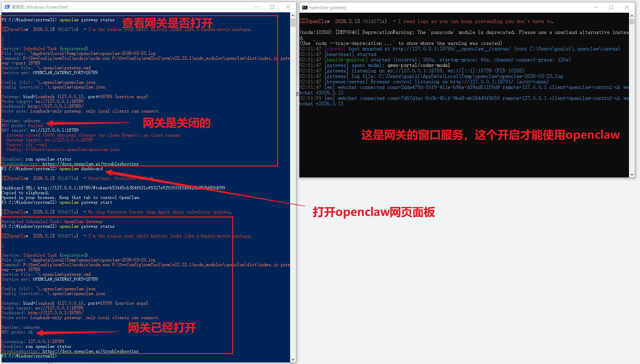Click the 'RPC target: ws://127.0.0.1:18789' line
The width and height of the screenshot is (640, 364).
[x=40, y=130]
